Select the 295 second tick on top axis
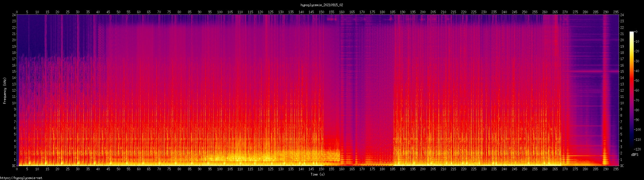Viewport: 644px width, 180px height. tap(616, 12)
